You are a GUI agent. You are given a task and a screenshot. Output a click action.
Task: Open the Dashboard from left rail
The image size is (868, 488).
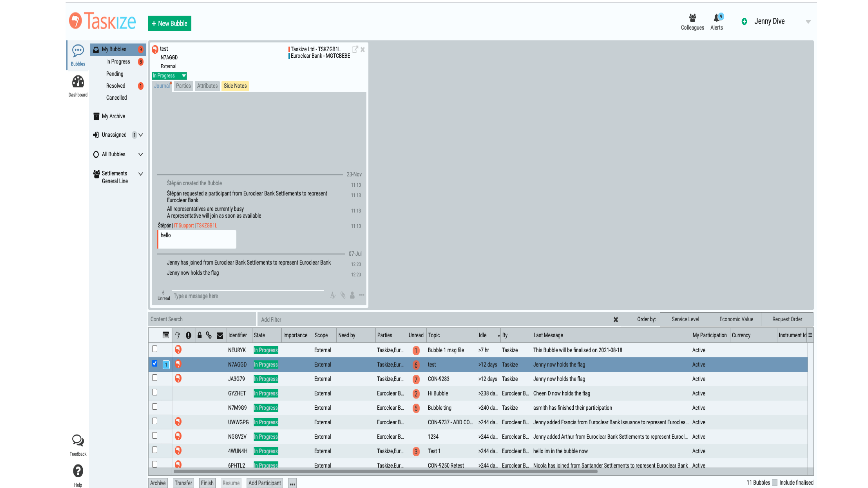(78, 86)
